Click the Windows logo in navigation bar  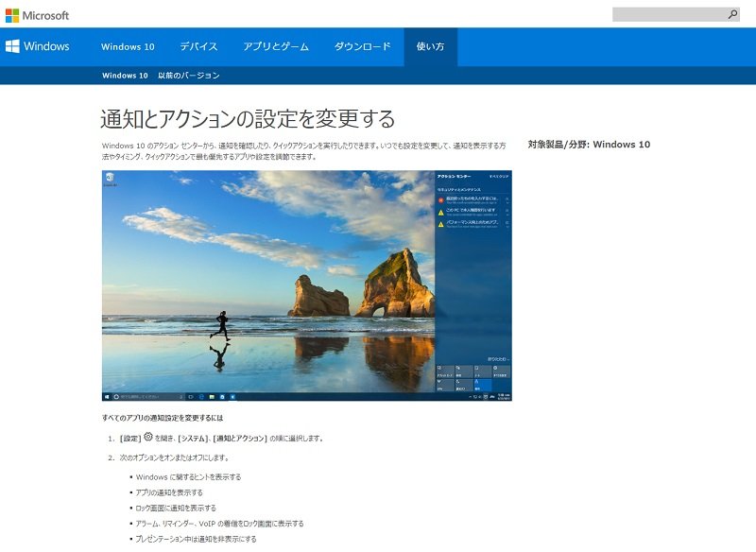coord(37,46)
